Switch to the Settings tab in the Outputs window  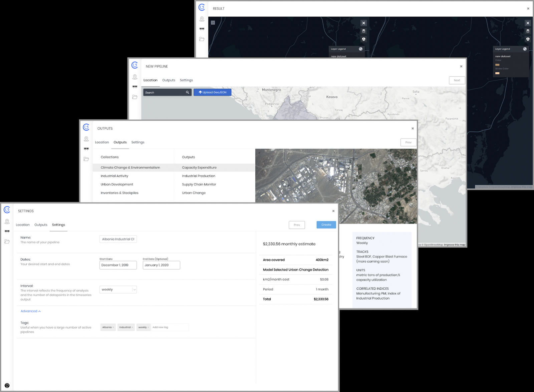(138, 142)
